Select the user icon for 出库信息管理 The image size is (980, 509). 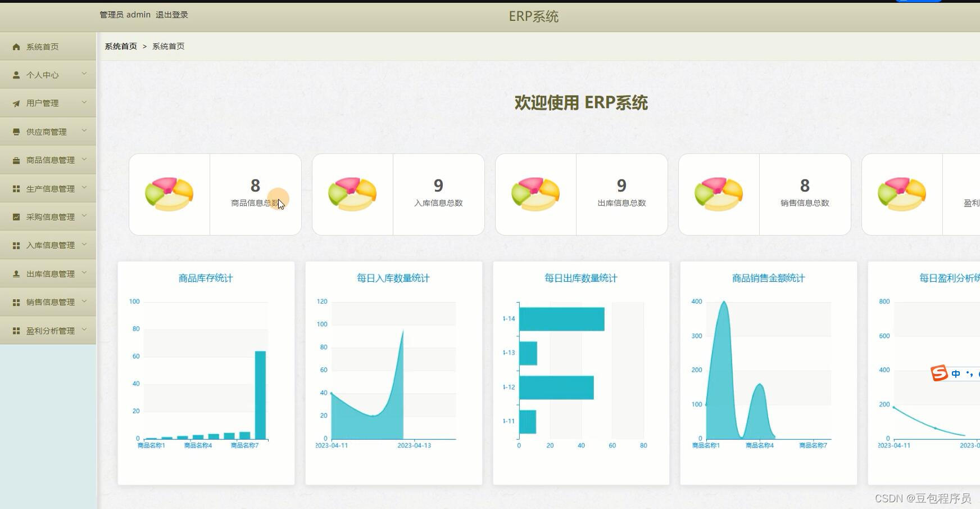16,273
